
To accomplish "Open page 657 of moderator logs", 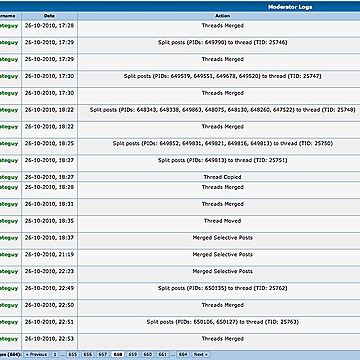I will pyautogui.click(x=102, y=354).
